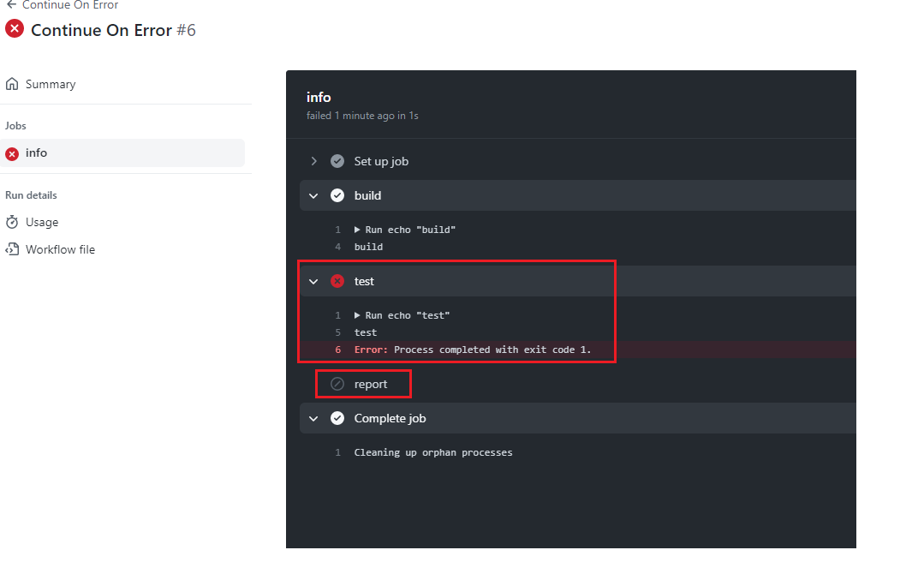
Task: Select the info job in sidebar
Action: click(x=37, y=153)
